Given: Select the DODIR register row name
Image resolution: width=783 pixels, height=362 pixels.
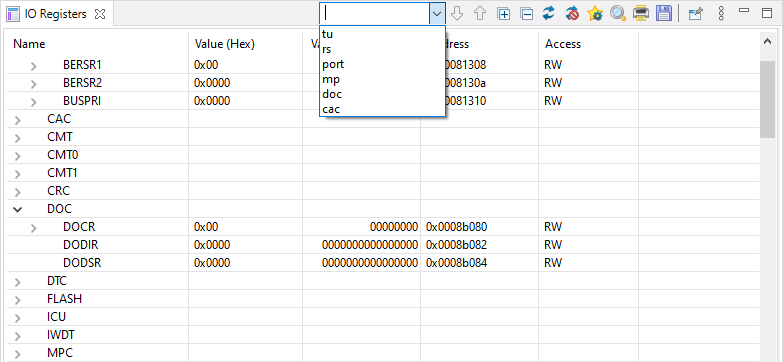Looking at the screenshot, I should pyautogui.click(x=80, y=245).
